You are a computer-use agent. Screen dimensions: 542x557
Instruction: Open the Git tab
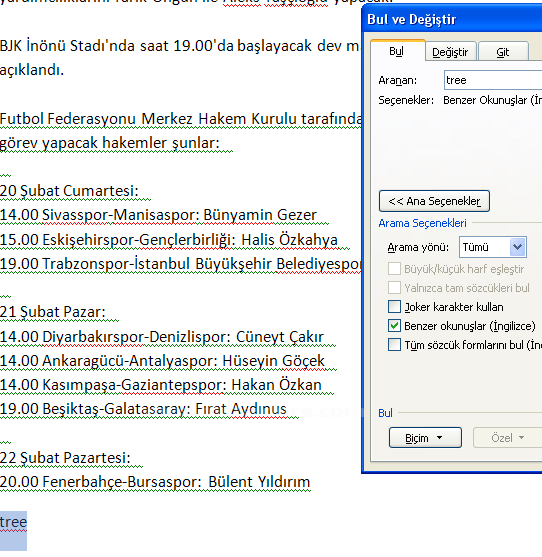(x=503, y=52)
